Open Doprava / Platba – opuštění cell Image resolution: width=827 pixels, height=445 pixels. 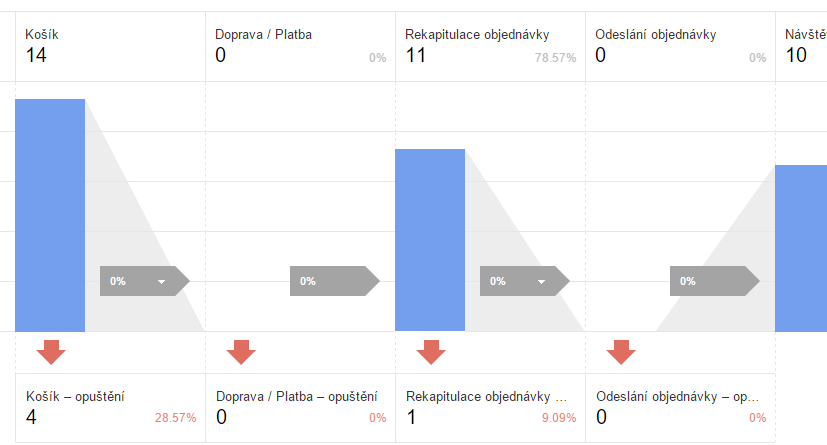[x=300, y=408]
